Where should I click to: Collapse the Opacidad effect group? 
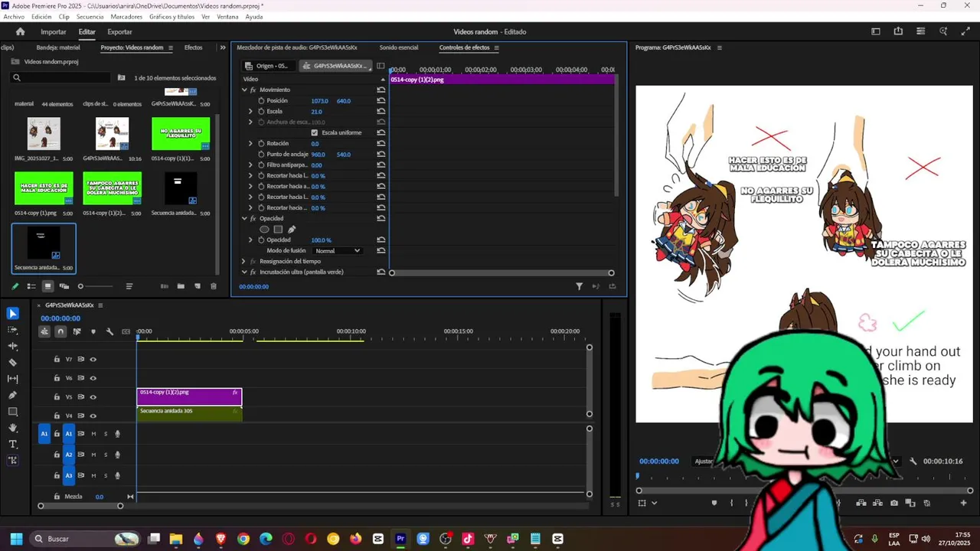[244, 218]
